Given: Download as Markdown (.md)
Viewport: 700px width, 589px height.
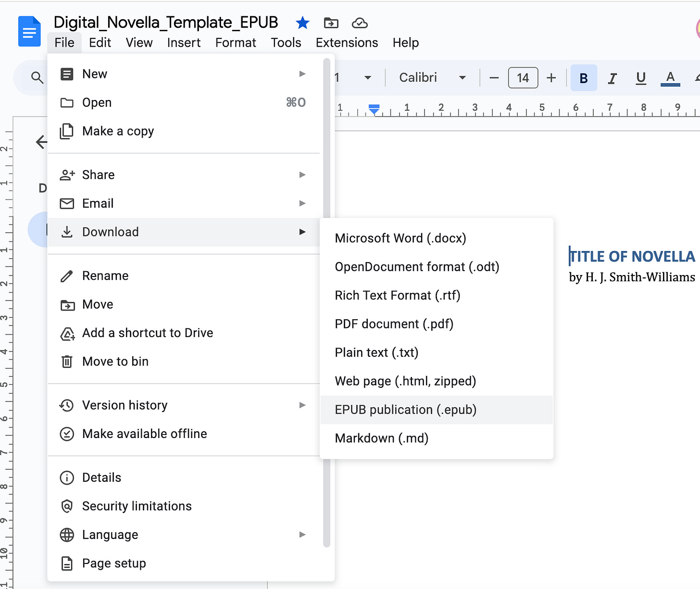Looking at the screenshot, I should [x=437, y=439].
